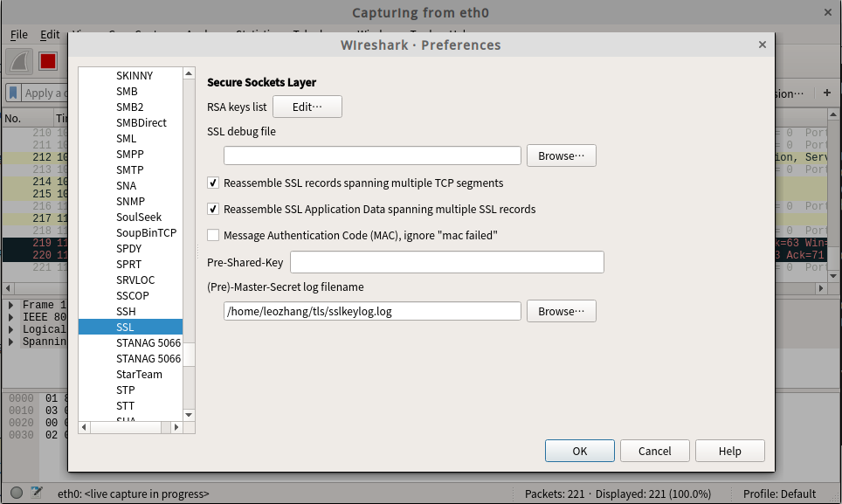The width and height of the screenshot is (842, 504).
Task: Click Edit… for RSA keys list
Action: 307,107
